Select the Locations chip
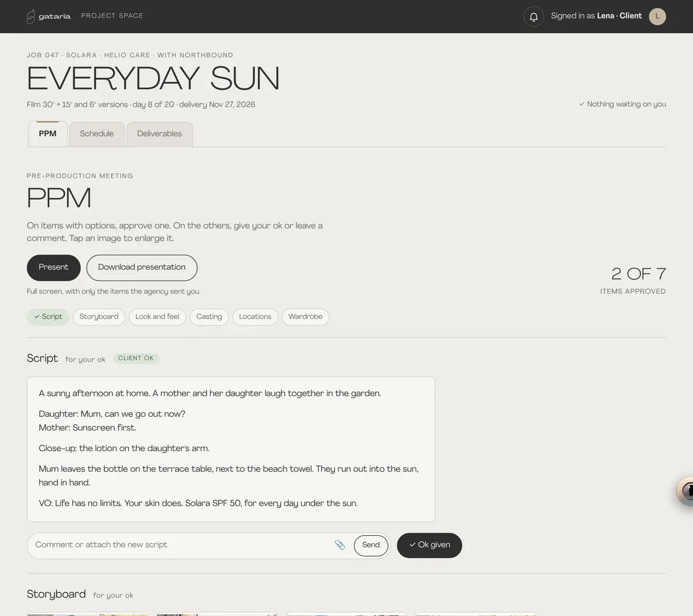Image resolution: width=693 pixels, height=616 pixels. (255, 317)
